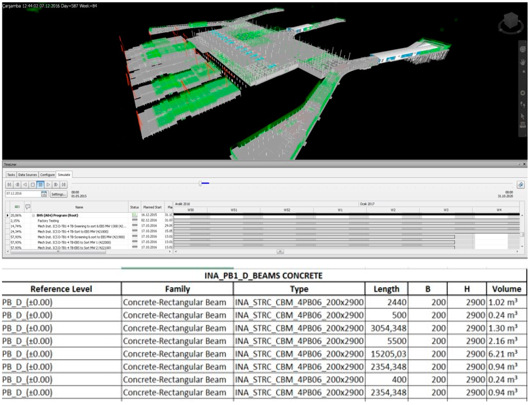Click the Orbit tool in navigation bar

(522, 93)
